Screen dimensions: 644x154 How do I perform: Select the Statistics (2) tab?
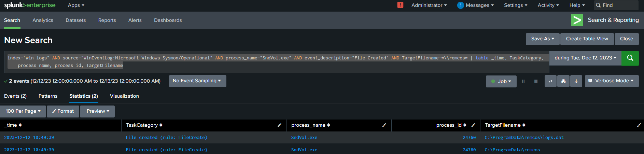(84, 96)
